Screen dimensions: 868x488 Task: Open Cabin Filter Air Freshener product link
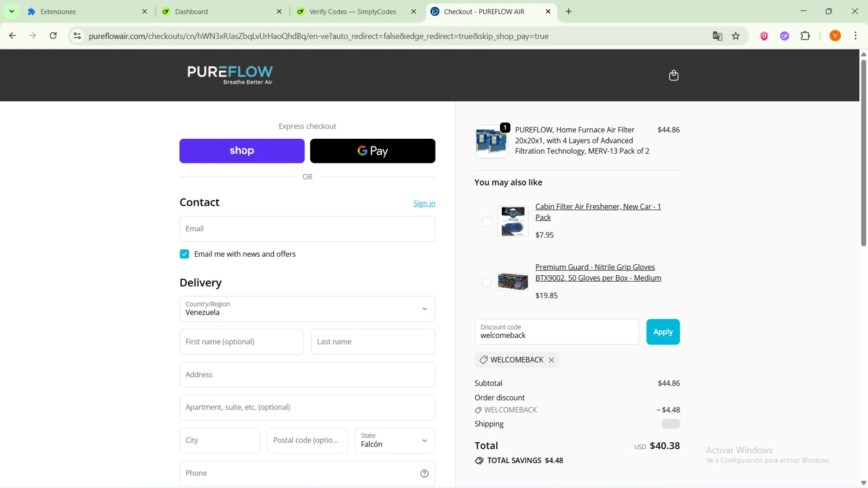[598, 212]
